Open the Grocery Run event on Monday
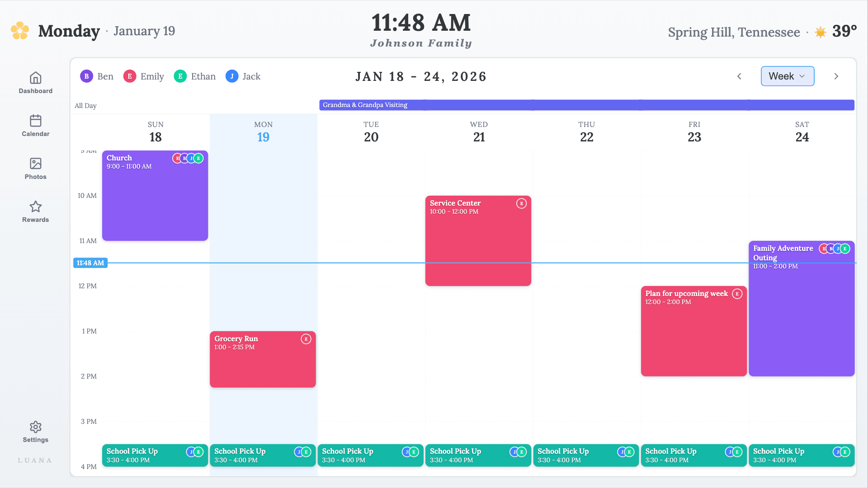Viewport: 868px width, 488px height. tap(263, 359)
